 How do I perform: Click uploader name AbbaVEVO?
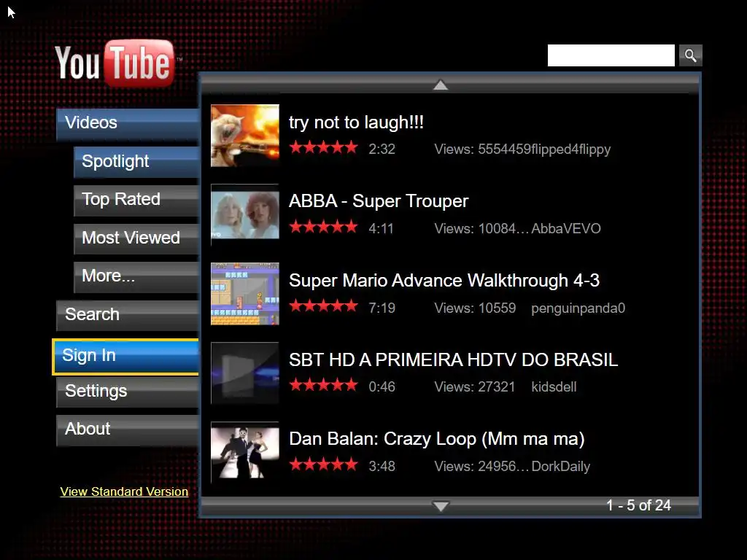(566, 228)
